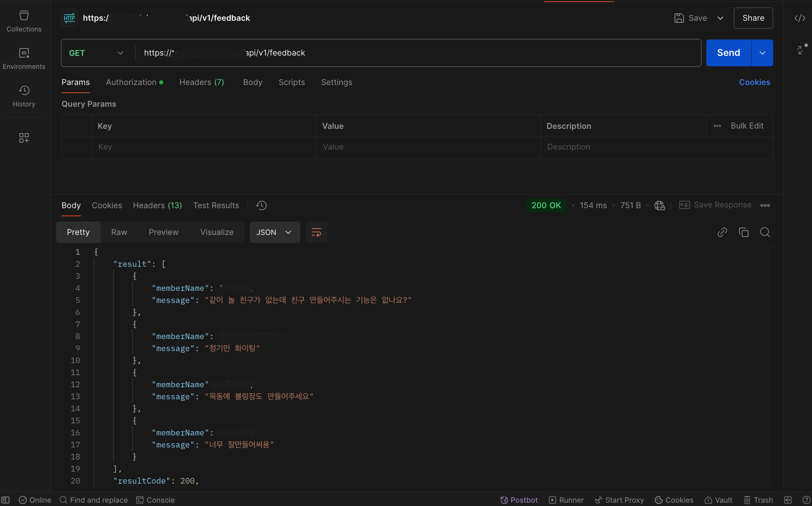Open the Environments sidebar icon

click(x=24, y=59)
